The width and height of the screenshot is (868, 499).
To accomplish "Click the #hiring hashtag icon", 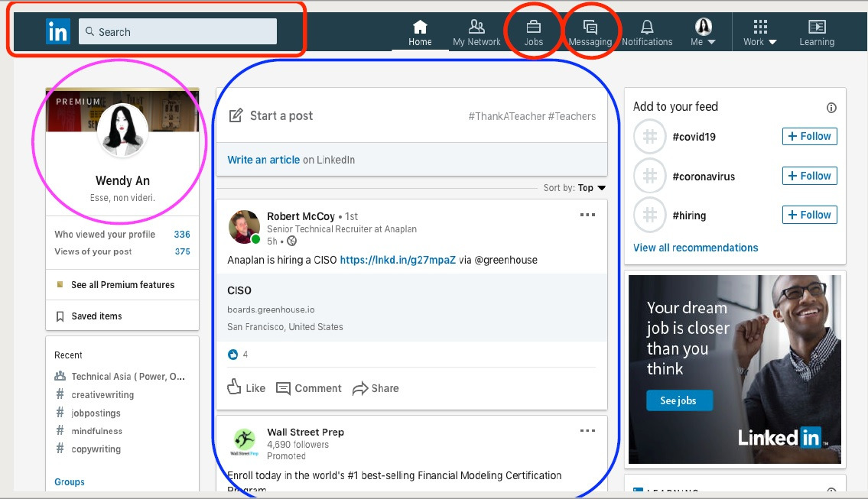I will click(650, 215).
